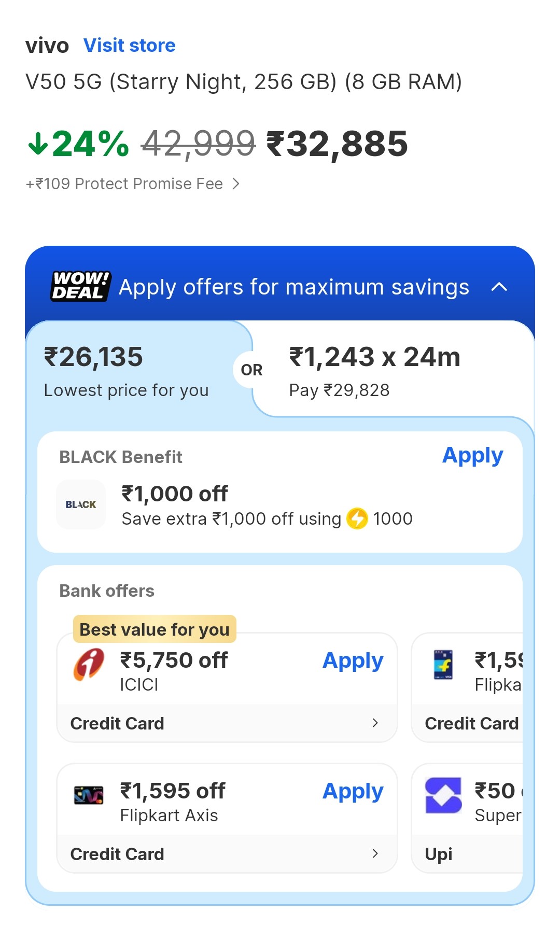Click the WOW! DEAL badge icon

80,286
